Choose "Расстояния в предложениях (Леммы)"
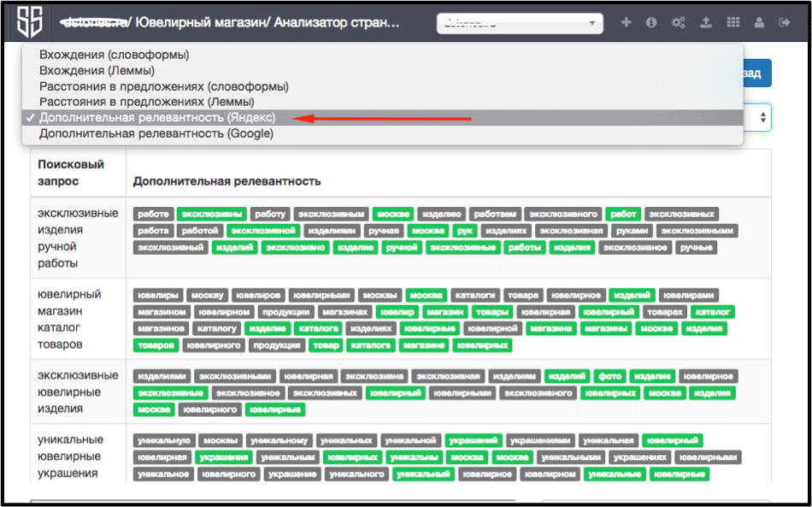The height and width of the screenshot is (507, 812). [x=146, y=102]
